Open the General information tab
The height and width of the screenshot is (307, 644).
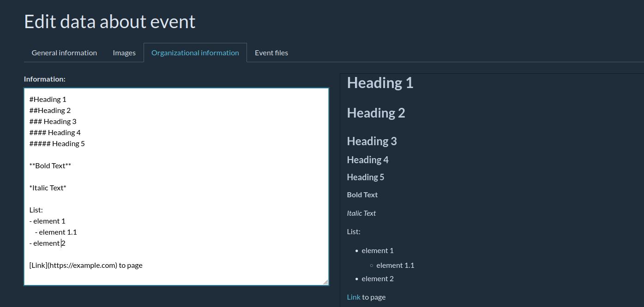tap(64, 53)
